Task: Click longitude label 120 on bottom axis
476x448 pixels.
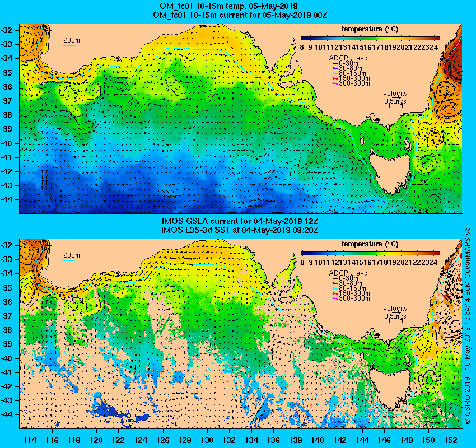Action: (96, 440)
